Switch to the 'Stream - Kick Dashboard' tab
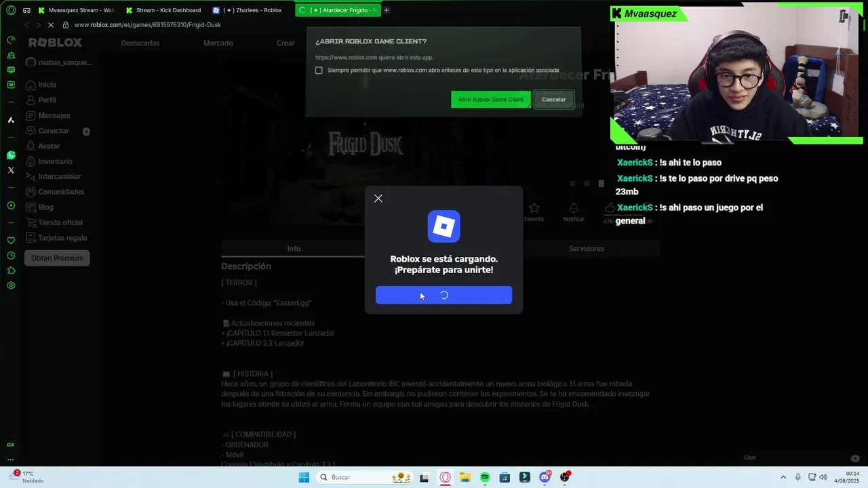This screenshot has height=488, width=868. pyautogui.click(x=163, y=10)
